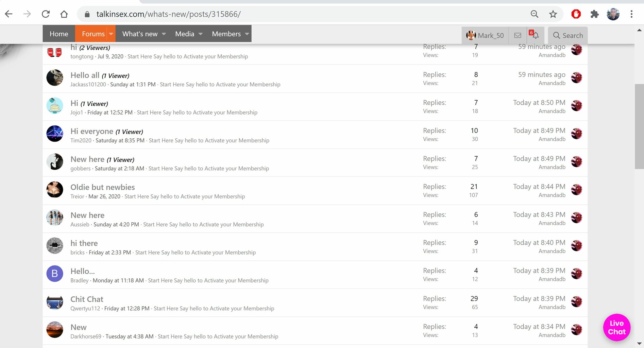
Task: Open the alerts bell with 6 notifications
Action: point(535,35)
